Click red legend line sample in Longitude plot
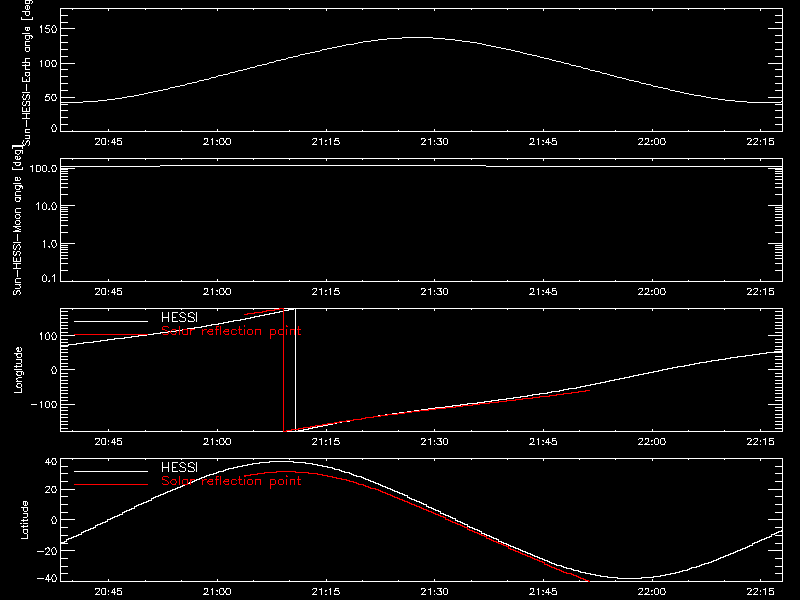The image size is (800, 600). point(111,335)
